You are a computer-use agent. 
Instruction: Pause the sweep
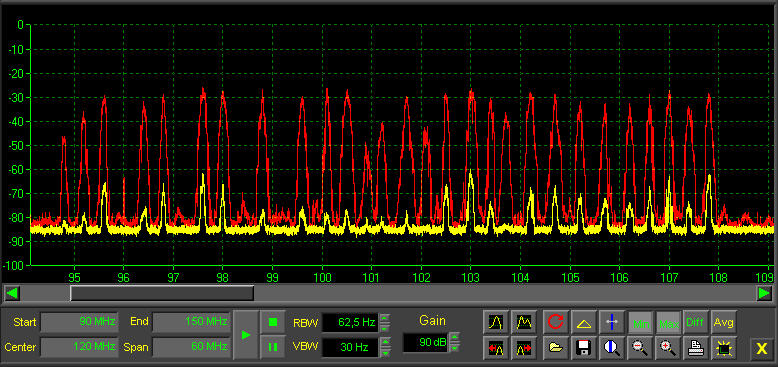point(273,347)
